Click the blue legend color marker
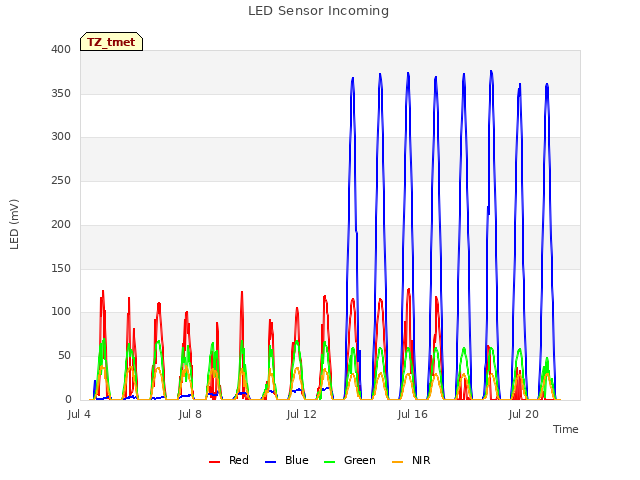This screenshot has height=480, width=640. pyautogui.click(x=271, y=462)
